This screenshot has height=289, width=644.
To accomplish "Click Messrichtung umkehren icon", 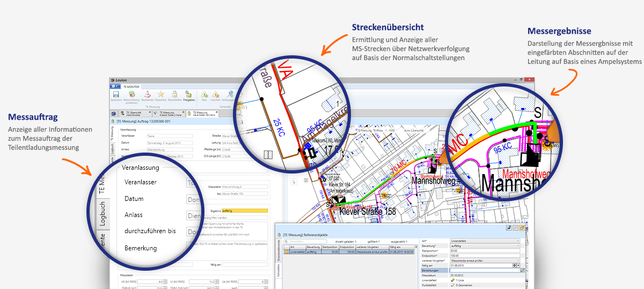I will pyautogui.click(x=131, y=95).
